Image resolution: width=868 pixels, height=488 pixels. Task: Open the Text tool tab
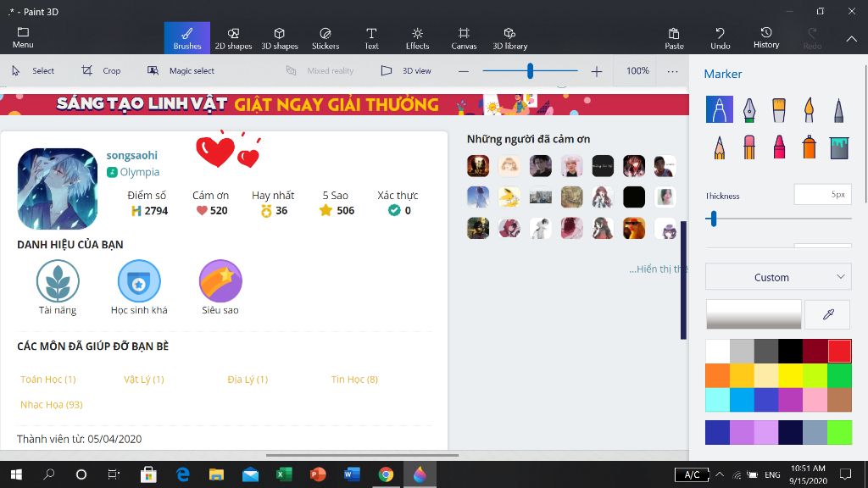[x=371, y=38]
